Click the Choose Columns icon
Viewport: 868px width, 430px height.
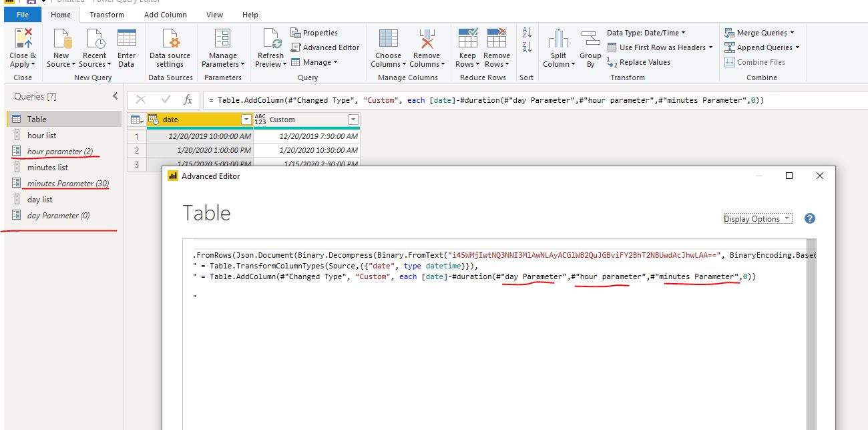(388, 39)
